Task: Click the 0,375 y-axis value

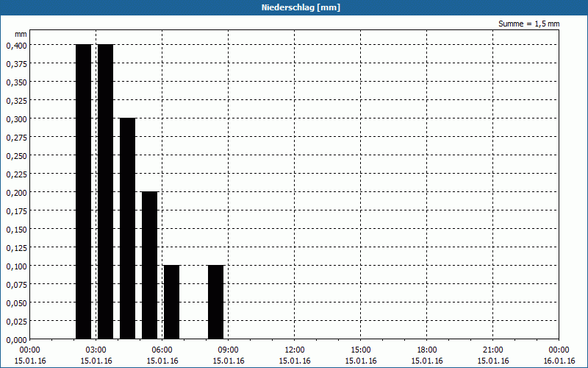Action: [16, 64]
